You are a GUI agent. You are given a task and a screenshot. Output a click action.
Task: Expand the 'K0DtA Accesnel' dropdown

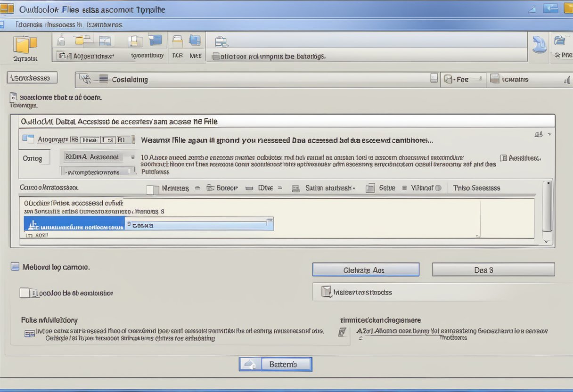point(132,157)
